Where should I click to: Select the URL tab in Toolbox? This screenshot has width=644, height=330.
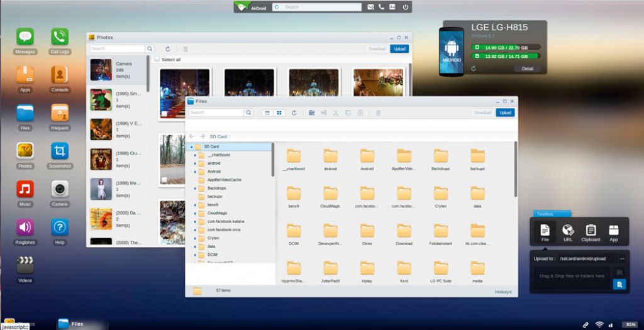[x=568, y=232]
